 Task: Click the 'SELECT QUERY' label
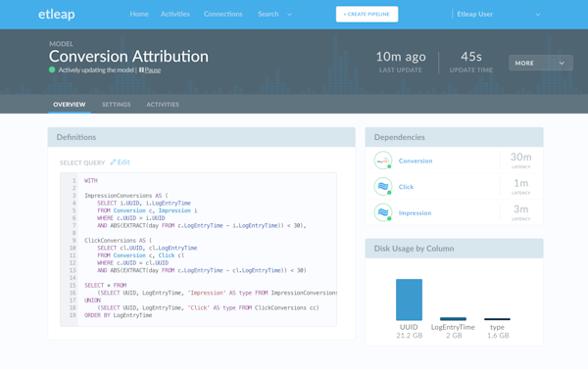pyautogui.click(x=82, y=162)
